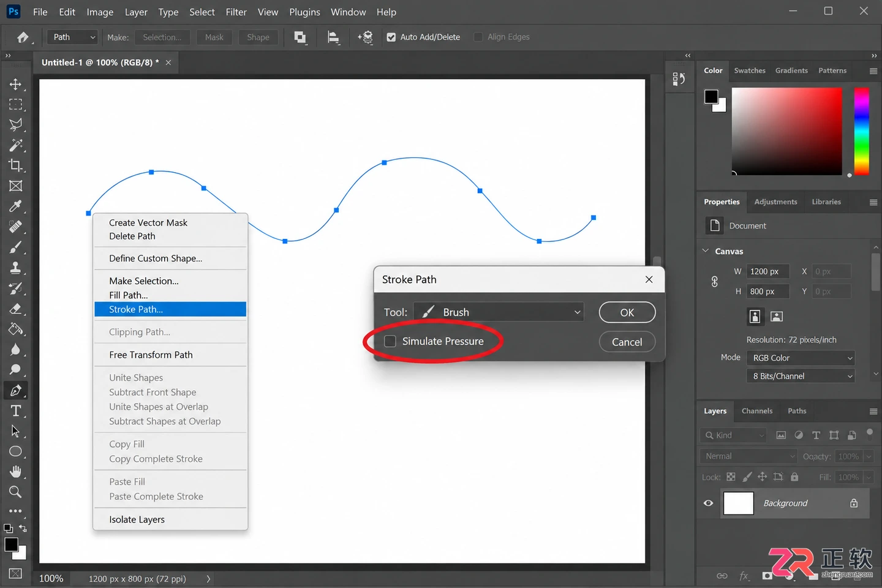Screen dimensions: 882x588
Task: Select the Eraser tool
Action: 15,309
